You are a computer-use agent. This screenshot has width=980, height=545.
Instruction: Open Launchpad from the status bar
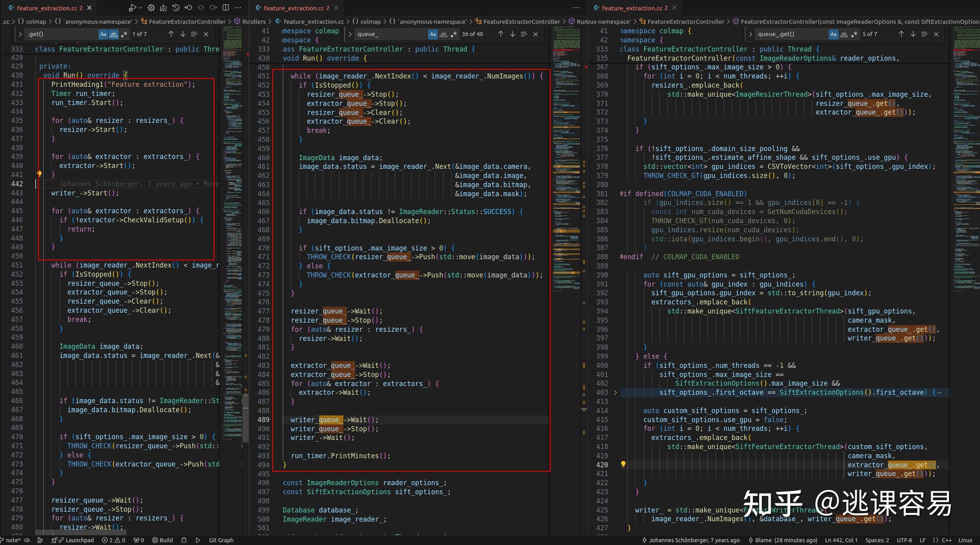pyautogui.click(x=80, y=540)
